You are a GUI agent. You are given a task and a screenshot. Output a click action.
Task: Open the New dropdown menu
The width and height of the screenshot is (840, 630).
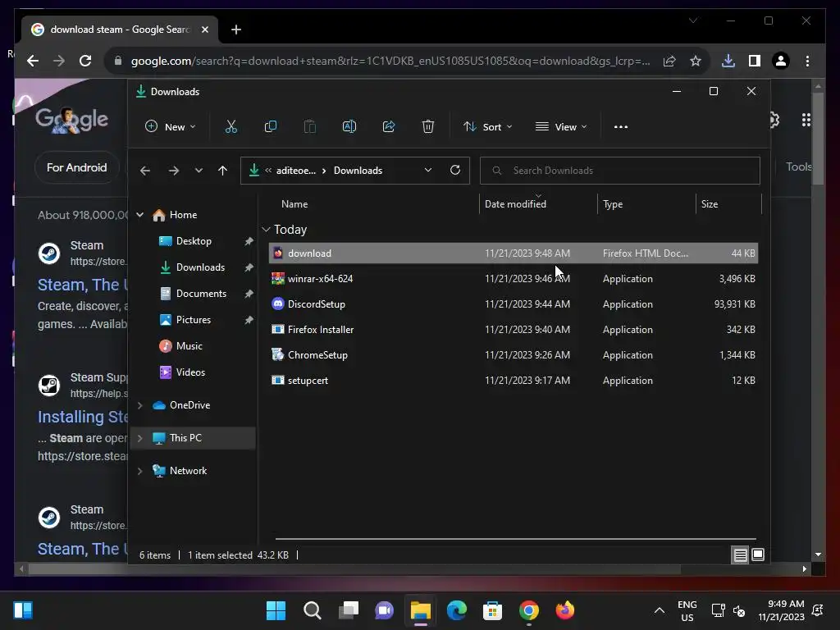coord(171,127)
